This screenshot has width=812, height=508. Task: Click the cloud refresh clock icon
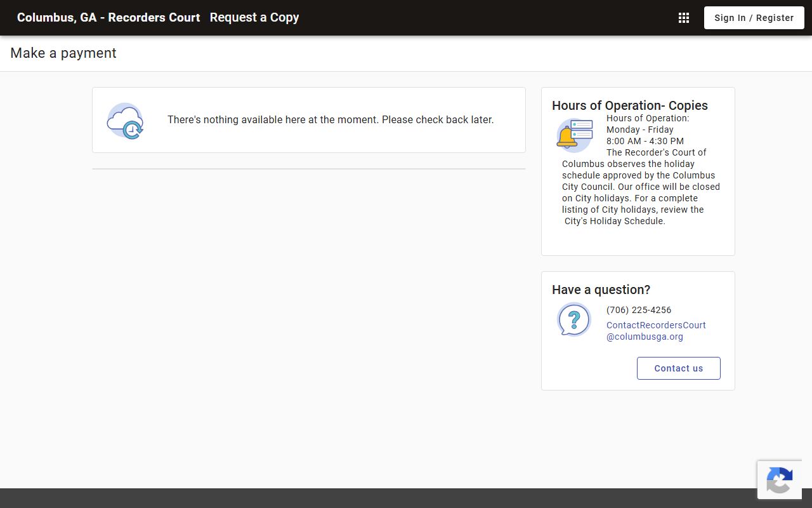pos(126,121)
